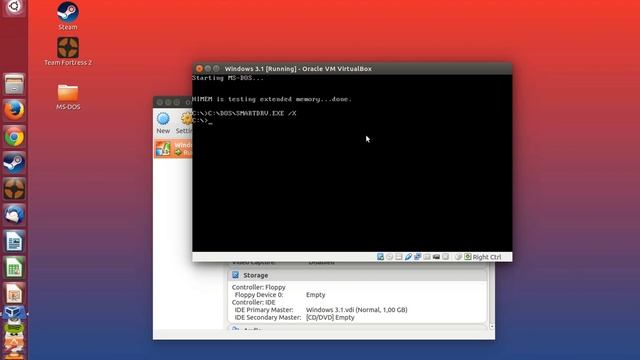Click the 'Controller: Floppy' row

[x=259, y=287]
